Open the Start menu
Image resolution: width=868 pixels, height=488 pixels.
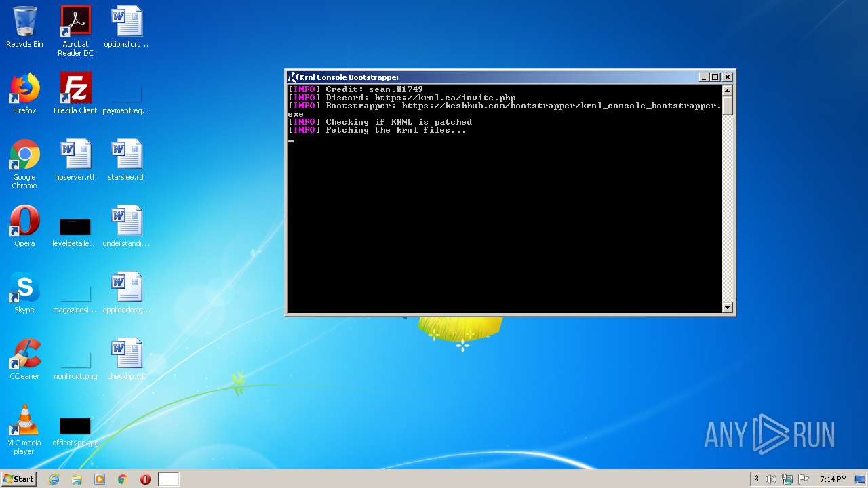pyautogui.click(x=18, y=479)
